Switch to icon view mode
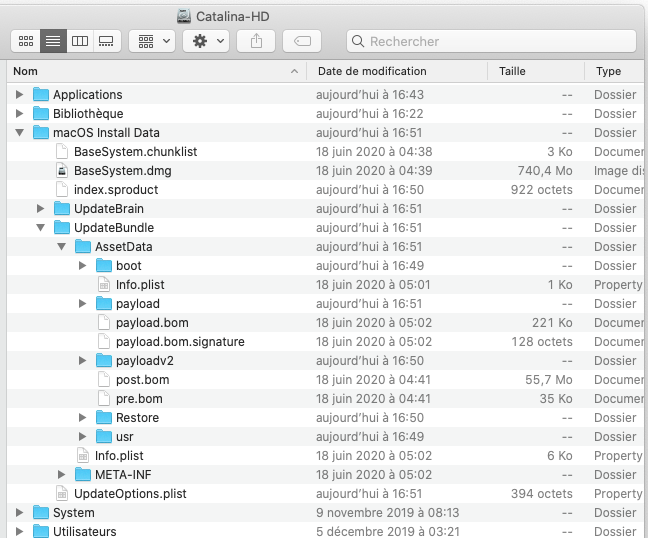648x538 pixels. [26, 41]
